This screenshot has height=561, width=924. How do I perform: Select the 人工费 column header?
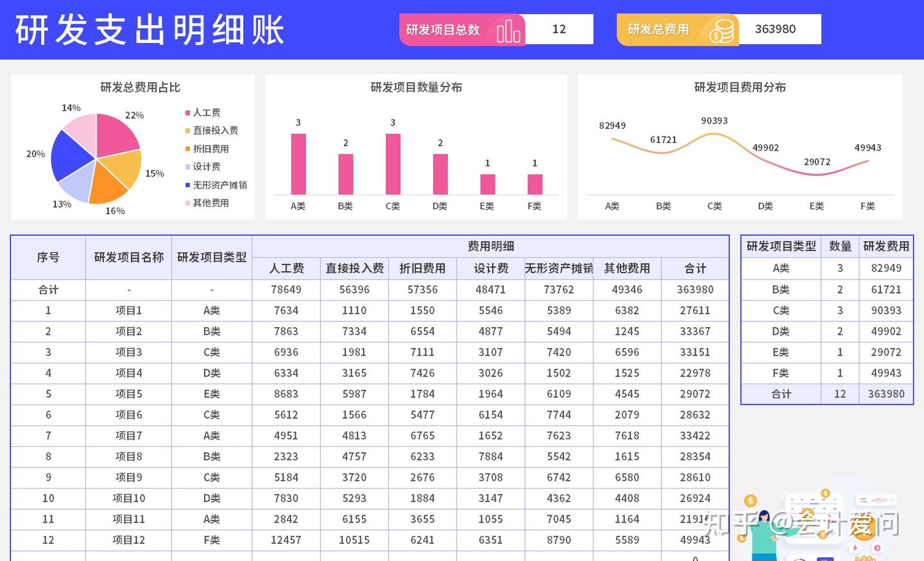tap(286, 269)
